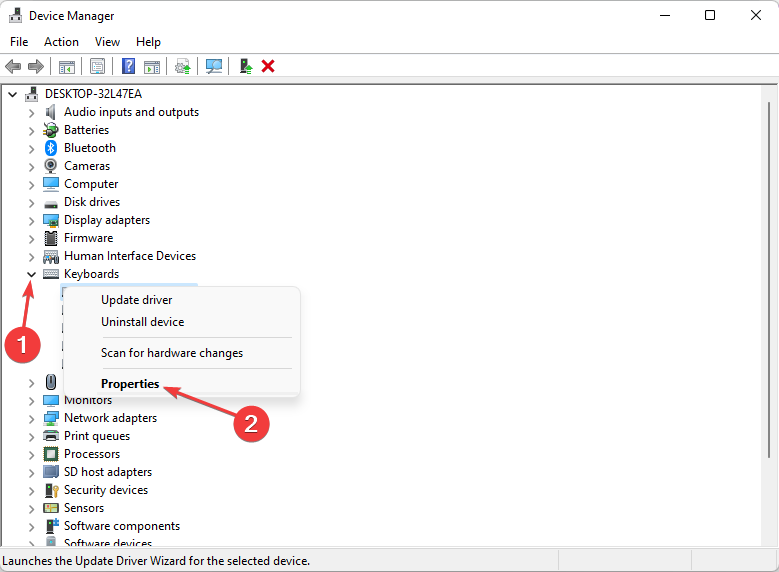Click the Processors icon

(x=51, y=454)
